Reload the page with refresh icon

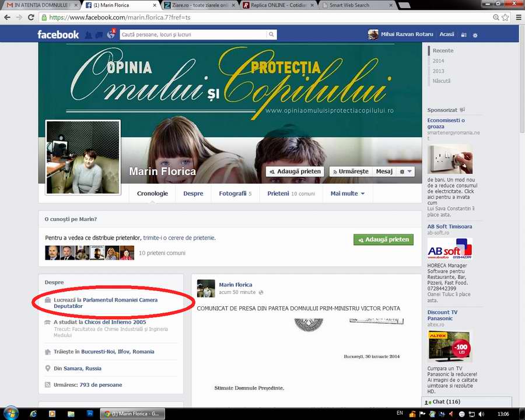[x=31, y=17]
